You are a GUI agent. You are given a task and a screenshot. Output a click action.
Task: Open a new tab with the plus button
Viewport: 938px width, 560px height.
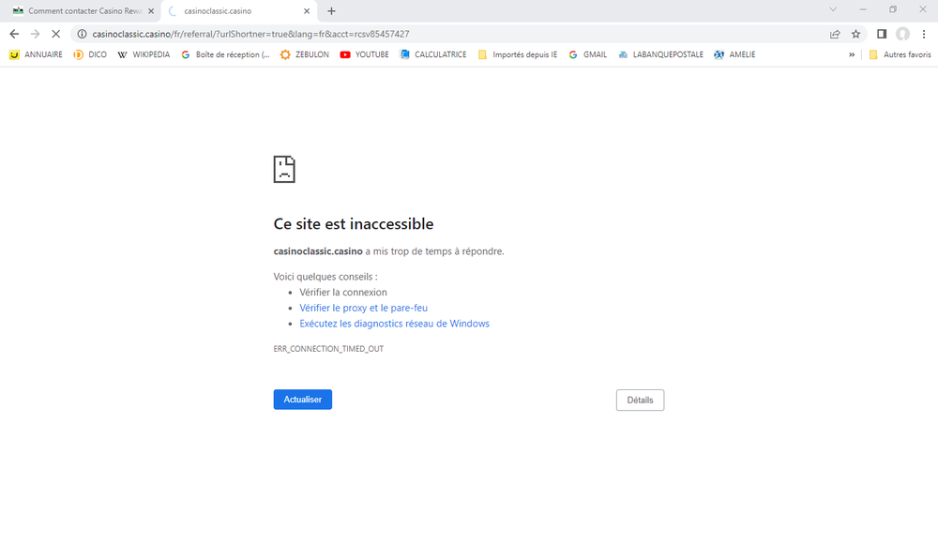pyautogui.click(x=331, y=11)
